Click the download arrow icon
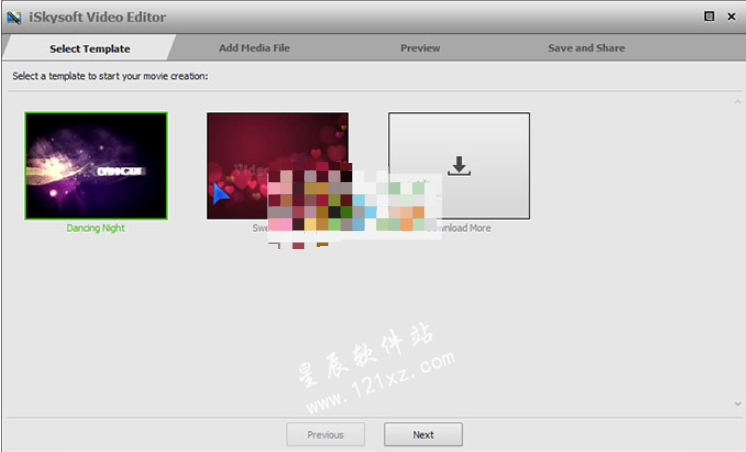The height and width of the screenshot is (452, 746). [459, 166]
